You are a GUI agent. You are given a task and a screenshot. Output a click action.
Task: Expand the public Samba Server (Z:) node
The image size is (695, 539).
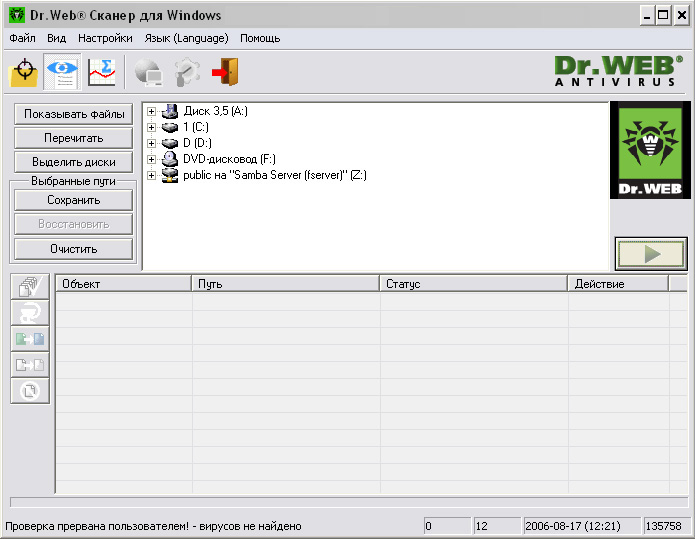152,175
